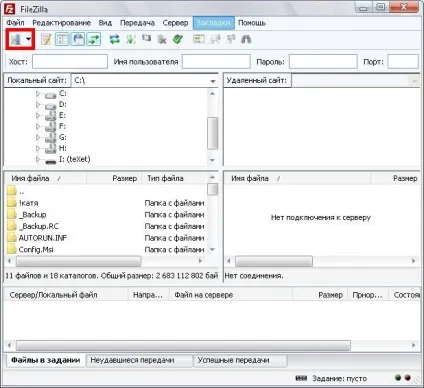Viewport: 424px width, 388px height.
Task: Open the Вид menu
Action: pos(105,23)
